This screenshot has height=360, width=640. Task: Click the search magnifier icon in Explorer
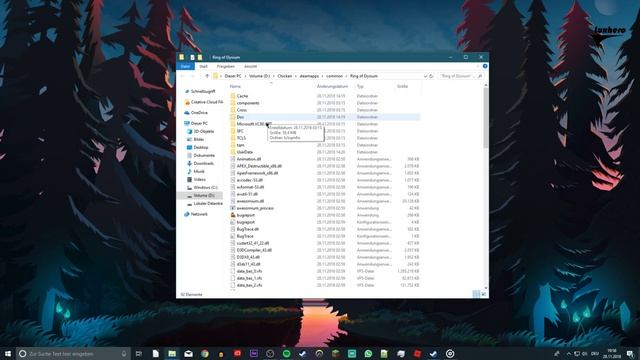point(480,76)
